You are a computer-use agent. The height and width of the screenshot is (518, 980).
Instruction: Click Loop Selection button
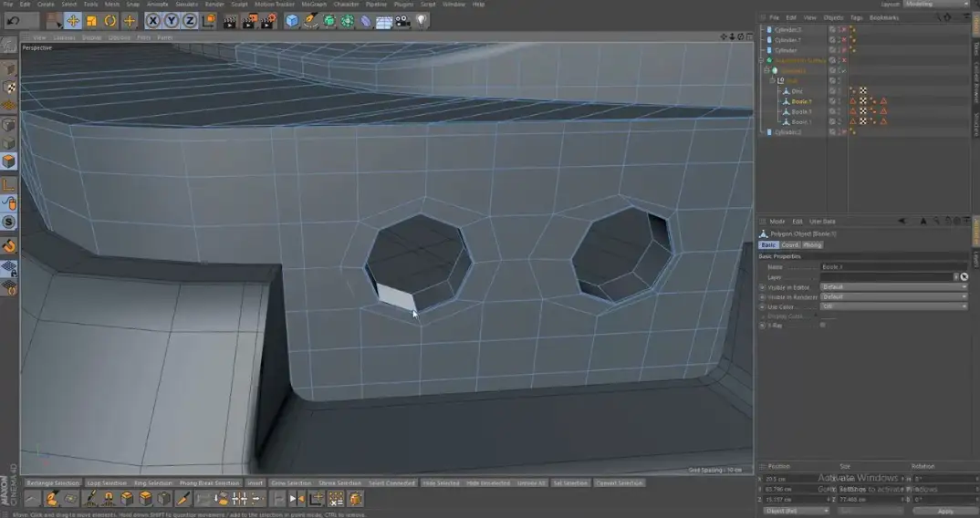coord(107,483)
